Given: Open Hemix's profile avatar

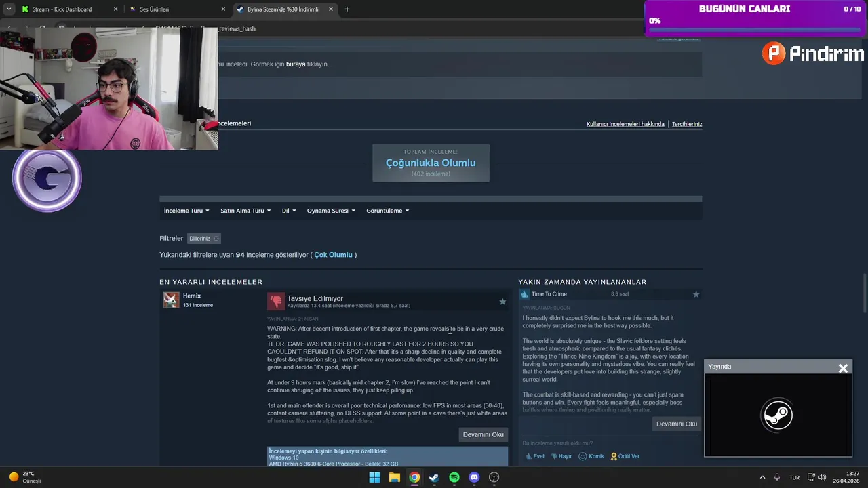Looking at the screenshot, I should click(171, 300).
